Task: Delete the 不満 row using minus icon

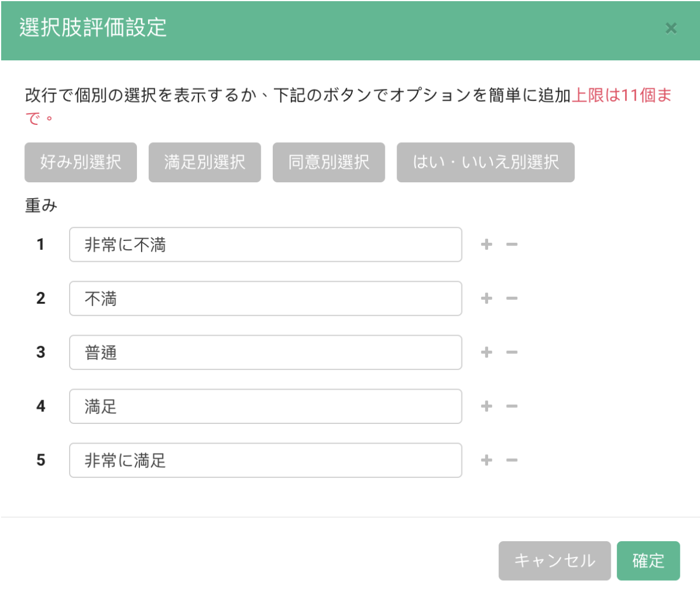Action: (511, 298)
